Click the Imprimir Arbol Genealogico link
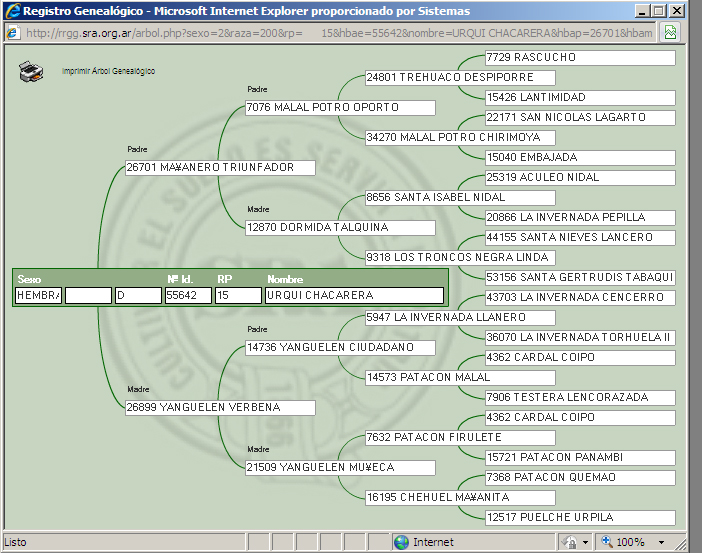This screenshot has width=702, height=553. click(108, 72)
